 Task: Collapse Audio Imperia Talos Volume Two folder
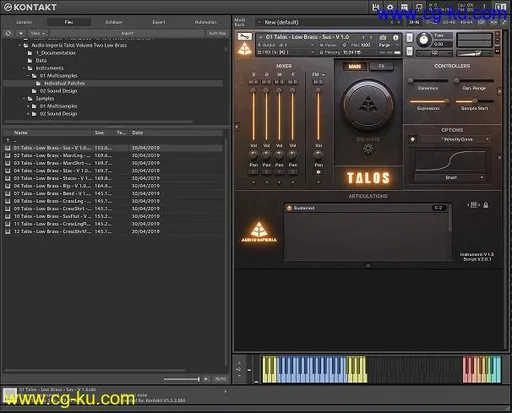click(x=20, y=45)
